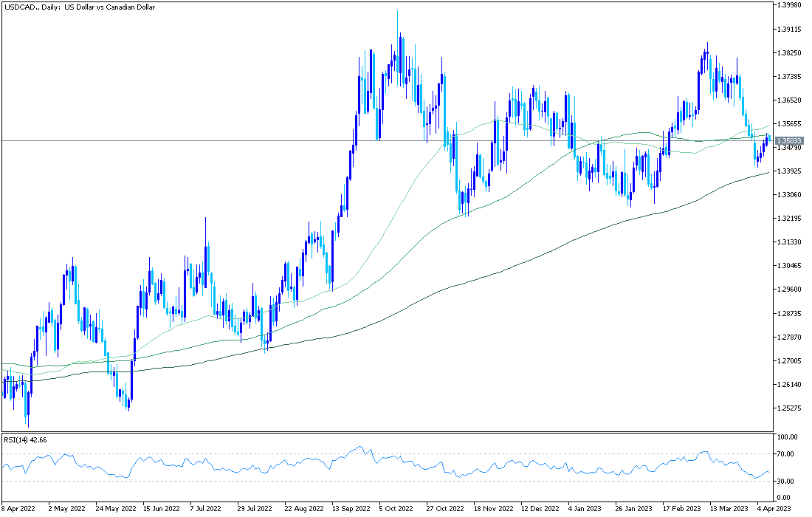The width and height of the screenshot is (812, 517).
Task: Click price axis label 1.38250
Action: tap(790, 53)
